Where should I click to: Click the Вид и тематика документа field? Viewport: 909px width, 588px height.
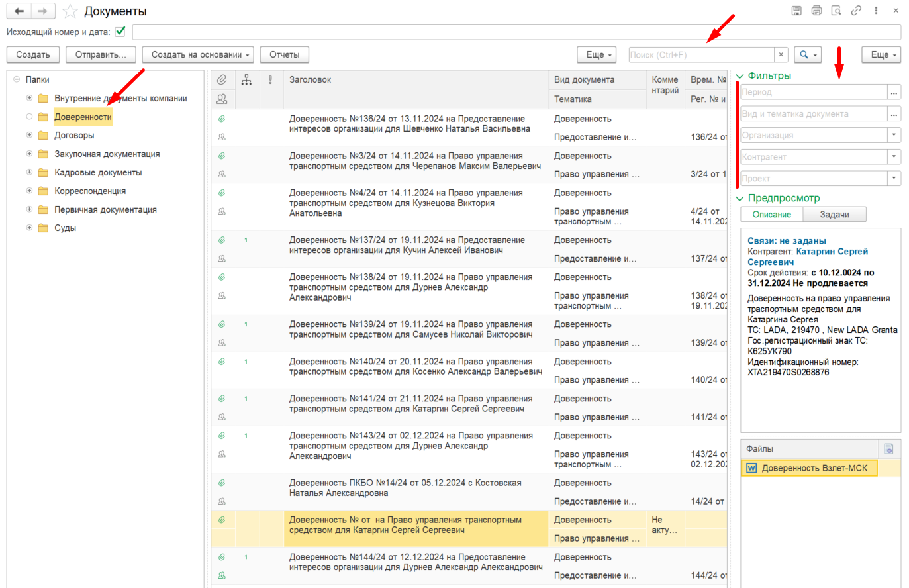[814, 114]
